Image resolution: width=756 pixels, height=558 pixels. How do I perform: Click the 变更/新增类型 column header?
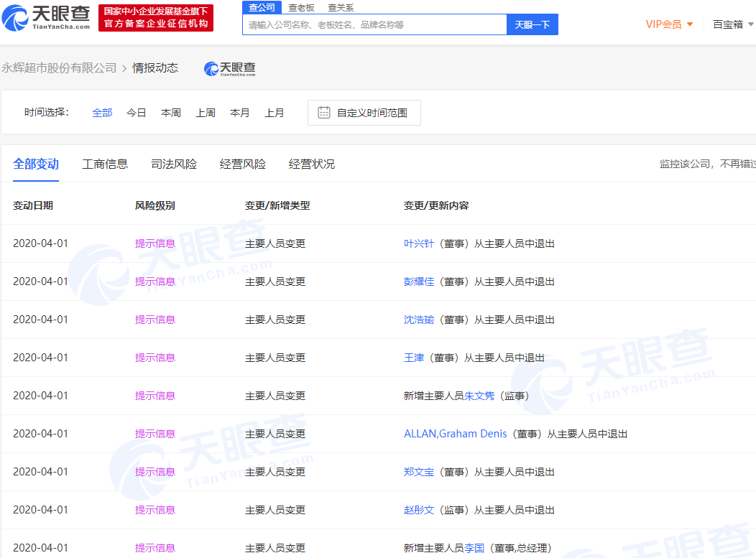[x=277, y=205]
